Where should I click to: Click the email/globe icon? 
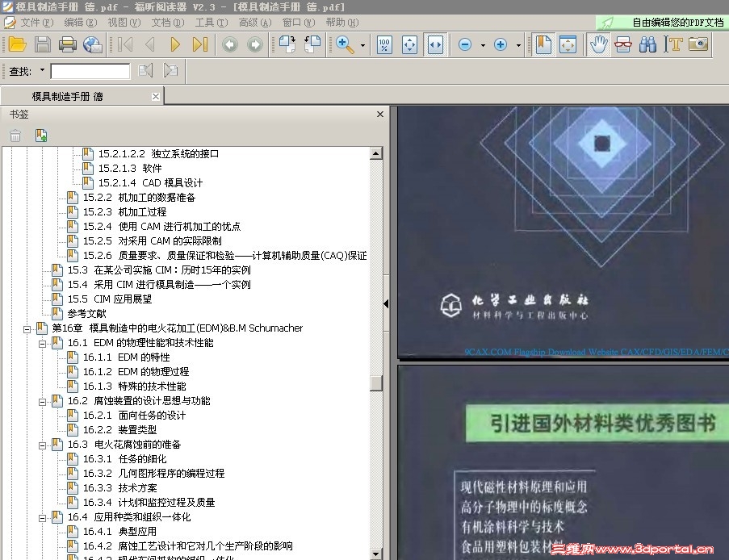tap(93, 44)
